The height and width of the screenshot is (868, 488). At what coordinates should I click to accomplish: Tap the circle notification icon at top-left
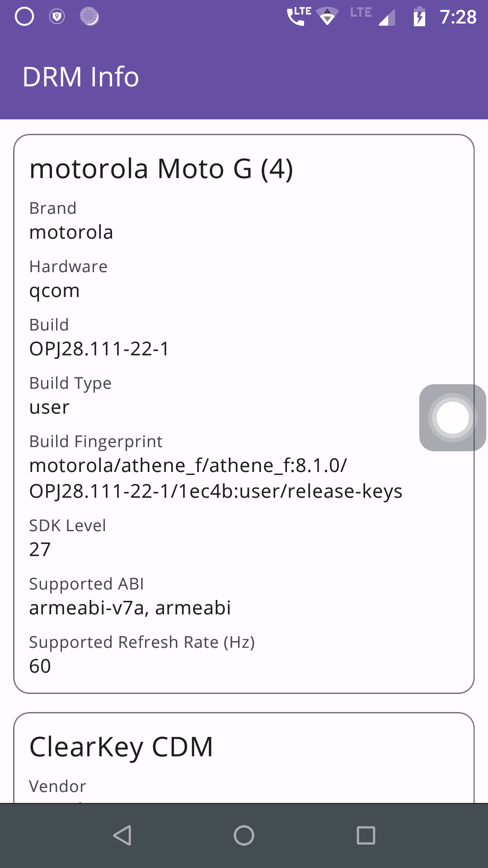click(x=24, y=17)
